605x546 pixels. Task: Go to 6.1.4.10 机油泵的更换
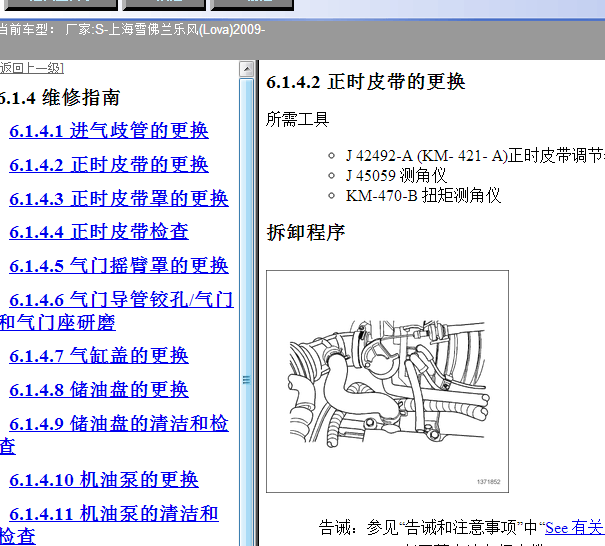click(104, 480)
